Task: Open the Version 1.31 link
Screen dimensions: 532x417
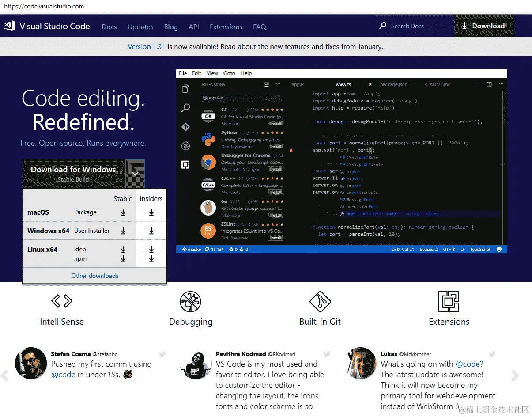Action: click(147, 46)
